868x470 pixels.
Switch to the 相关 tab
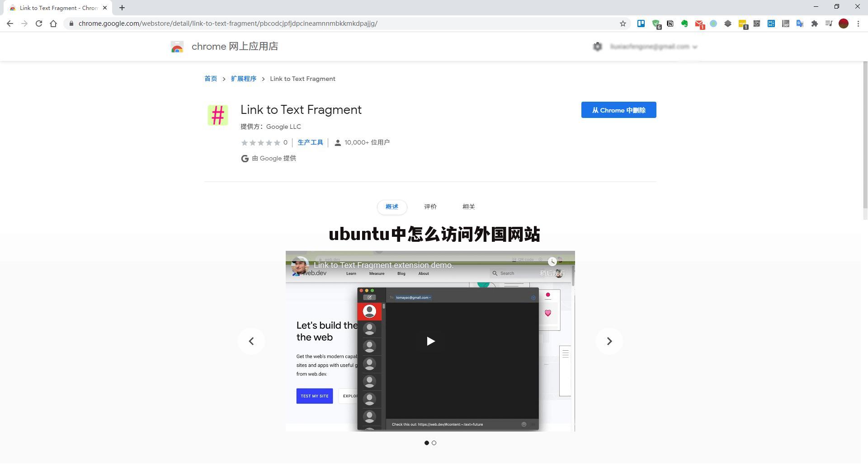point(468,207)
